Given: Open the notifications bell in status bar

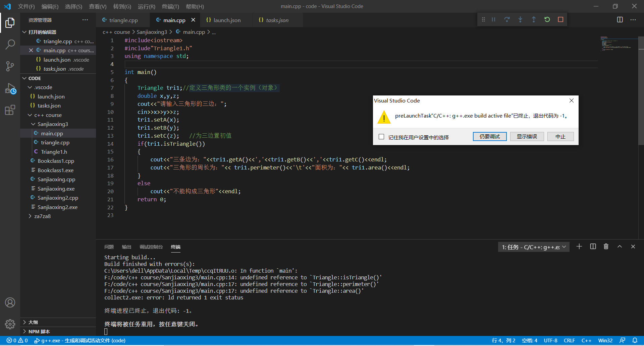Looking at the screenshot, I should click(635, 340).
